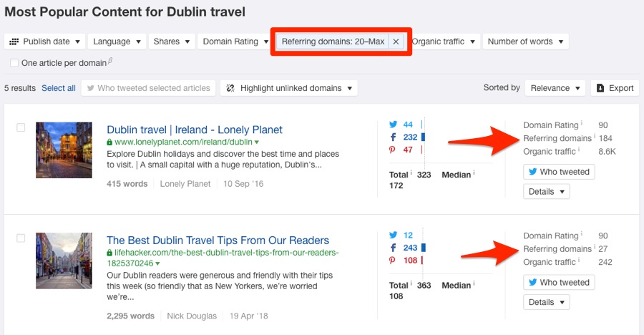Expand Details for the Lifehacker result

point(546,302)
